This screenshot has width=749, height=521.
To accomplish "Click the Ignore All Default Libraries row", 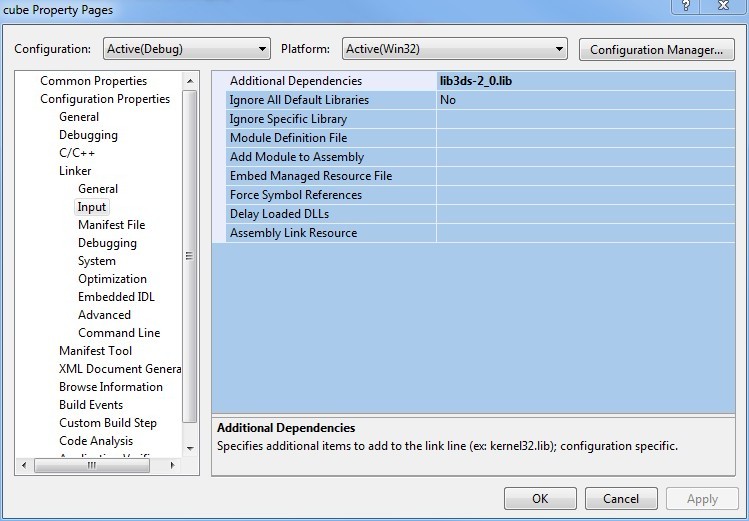I will point(473,100).
